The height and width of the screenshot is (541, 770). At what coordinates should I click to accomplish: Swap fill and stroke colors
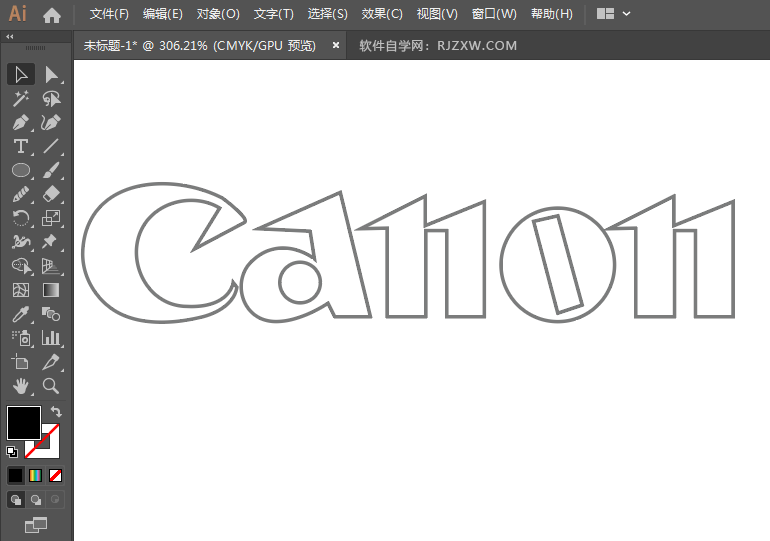(57, 412)
